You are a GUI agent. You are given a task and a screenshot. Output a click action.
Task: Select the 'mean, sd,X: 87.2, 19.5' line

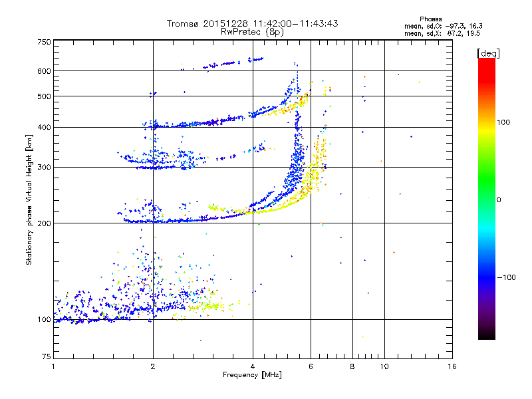pyautogui.click(x=442, y=33)
